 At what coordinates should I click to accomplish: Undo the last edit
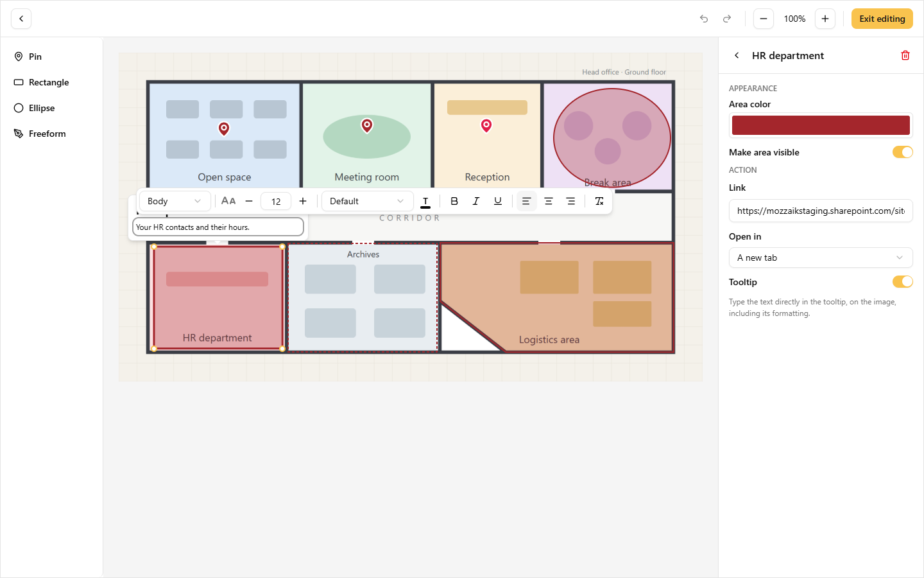(x=704, y=19)
